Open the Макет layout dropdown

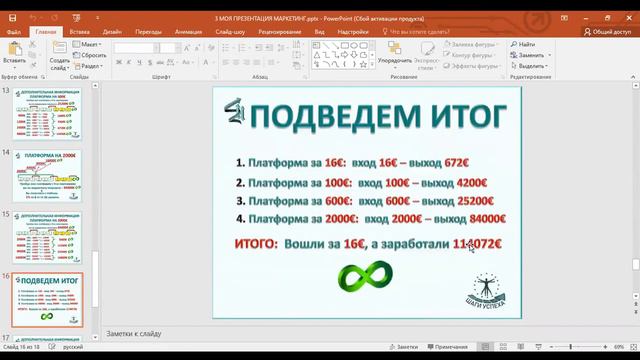click(87, 44)
